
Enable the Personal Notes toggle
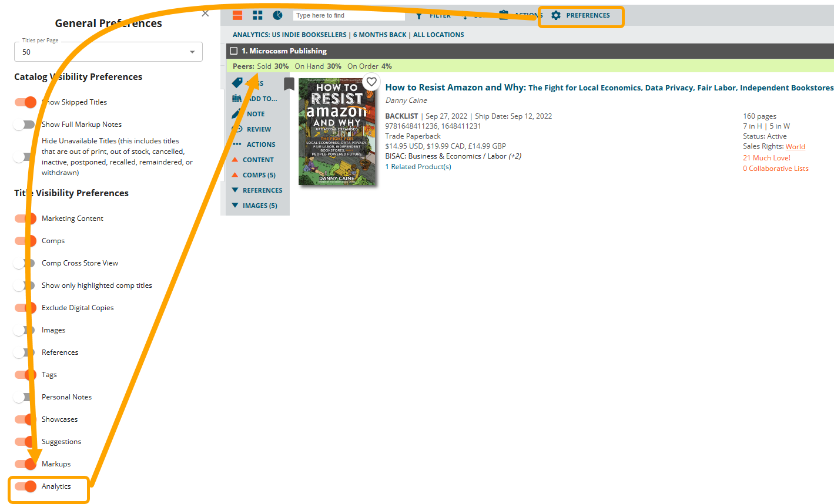pos(24,397)
